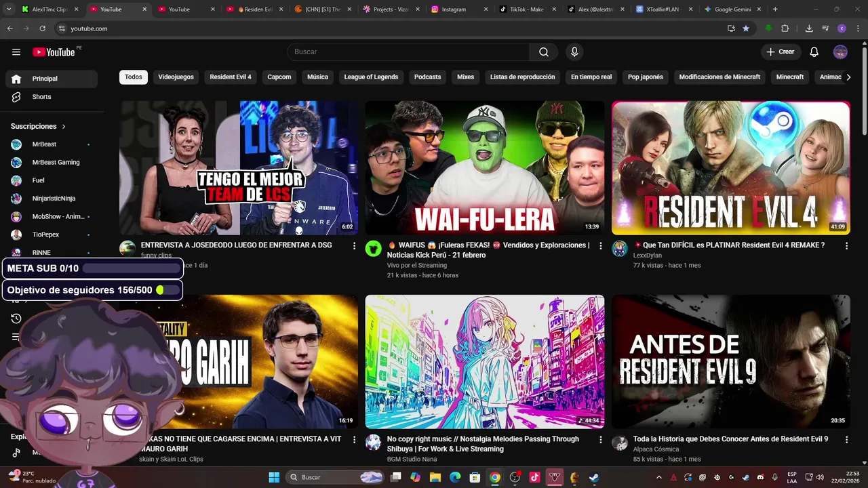Viewport: 868px width, 488px height.
Task: Select the Minecraft filter chip
Action: coord(790,77)
